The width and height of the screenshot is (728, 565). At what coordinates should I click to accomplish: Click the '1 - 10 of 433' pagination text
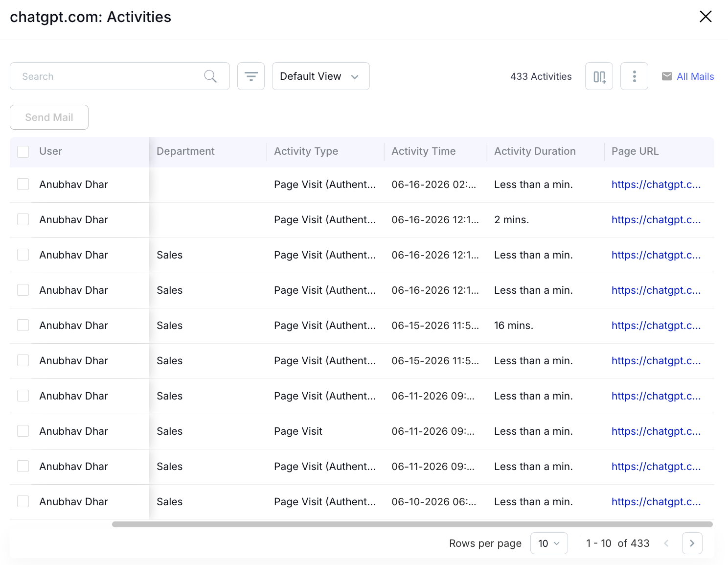617,543
